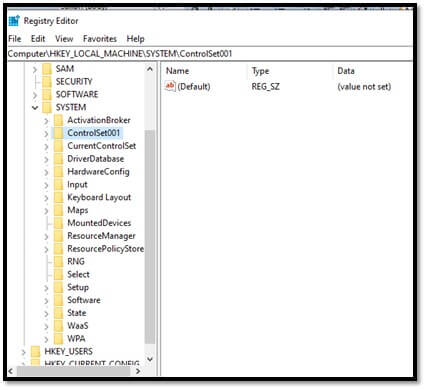Expand the State key
This screenshot has height=390, width=426.
46,314
